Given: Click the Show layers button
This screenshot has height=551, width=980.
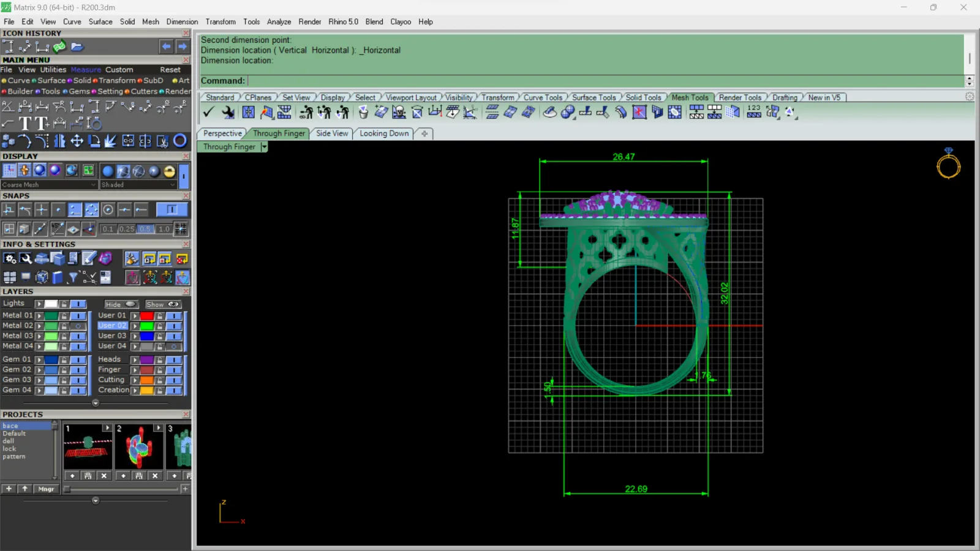Looking at the screenshot, I should tap(162, 304).
